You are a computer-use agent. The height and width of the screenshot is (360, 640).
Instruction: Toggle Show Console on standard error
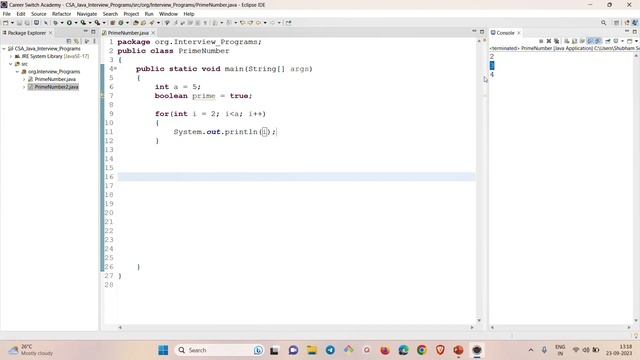(x=598, y=41)
